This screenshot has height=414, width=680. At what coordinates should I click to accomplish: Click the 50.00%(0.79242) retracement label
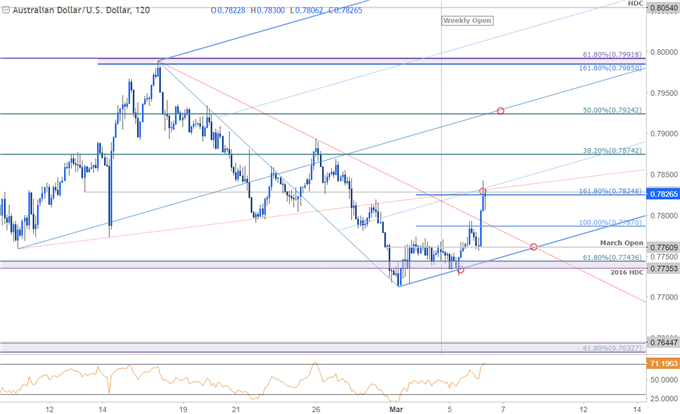click(612, 110)
